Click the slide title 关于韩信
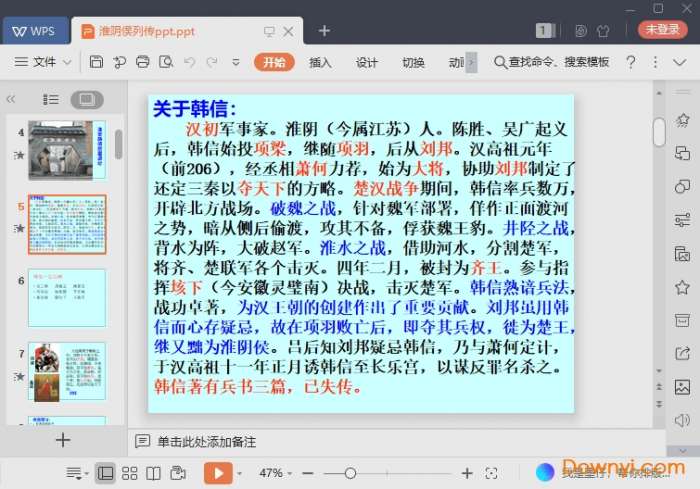Screen dimensions: 700x489 (194, 109)
